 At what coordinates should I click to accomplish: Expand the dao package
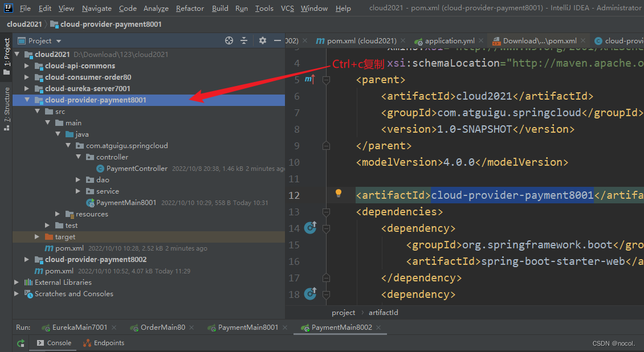78,179
